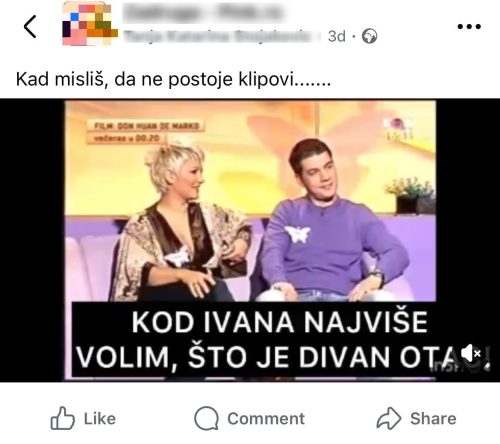Click the 'FILM DON HUAN DE MARKO' banner
Viewport: 500px width, 444px height.
click(x=146, y=126)
